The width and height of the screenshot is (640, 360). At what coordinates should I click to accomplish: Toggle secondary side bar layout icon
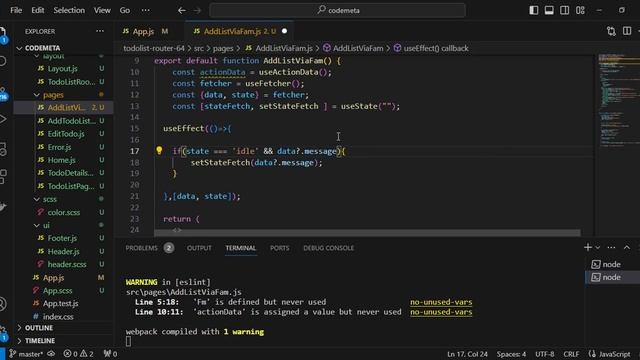(564, 10)
